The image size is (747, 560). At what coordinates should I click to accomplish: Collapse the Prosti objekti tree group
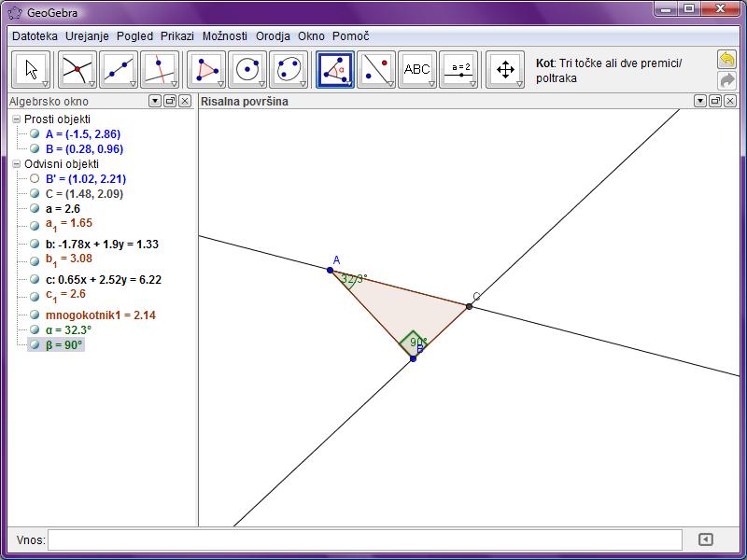coord(16,119)
